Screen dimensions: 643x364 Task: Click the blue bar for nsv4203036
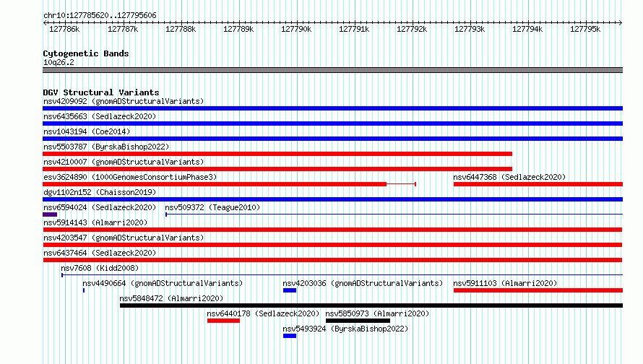tap(290, 290)
